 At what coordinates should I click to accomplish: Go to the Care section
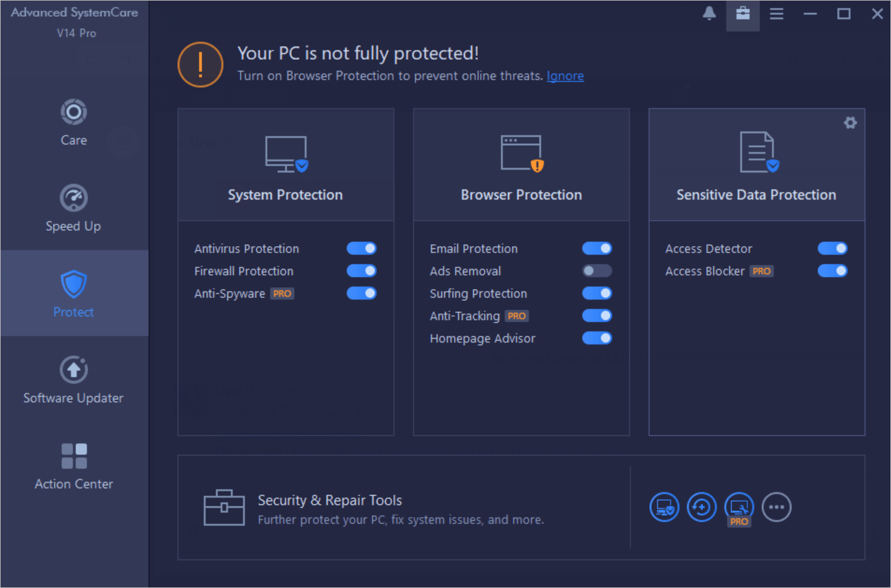click(x=74, y=122)
